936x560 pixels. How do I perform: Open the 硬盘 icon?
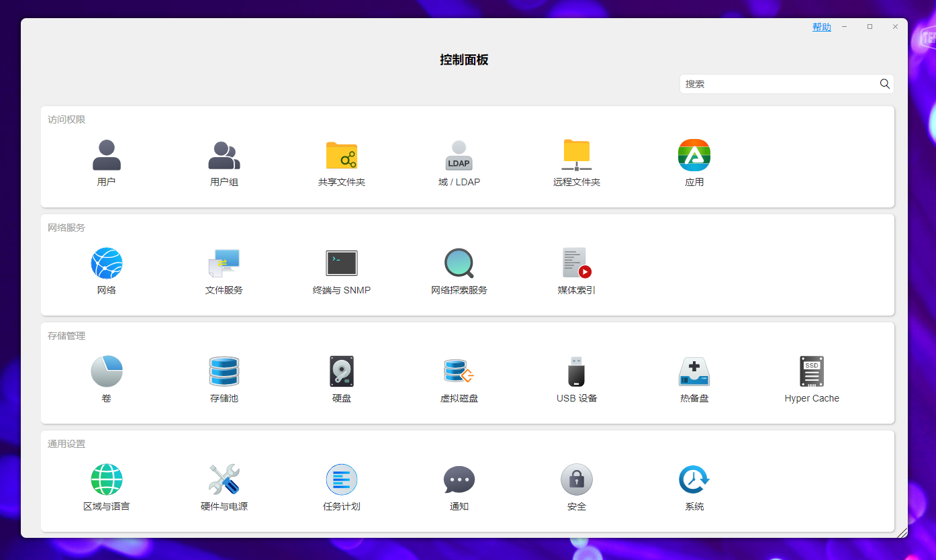tap(342, 371)
